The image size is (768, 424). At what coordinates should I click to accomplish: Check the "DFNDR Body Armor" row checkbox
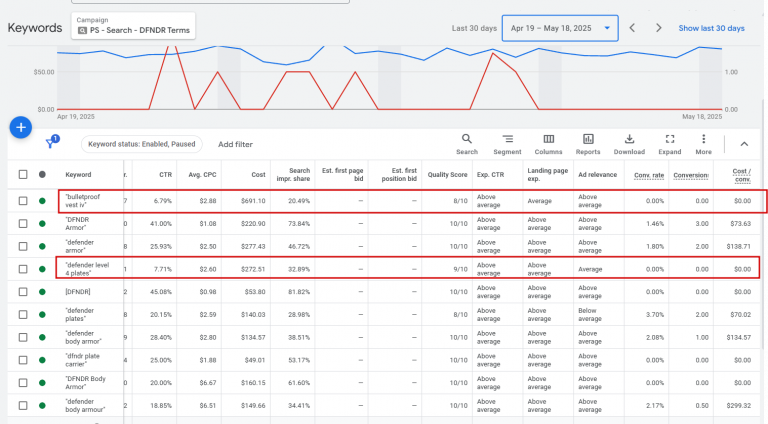click(23, 383)
